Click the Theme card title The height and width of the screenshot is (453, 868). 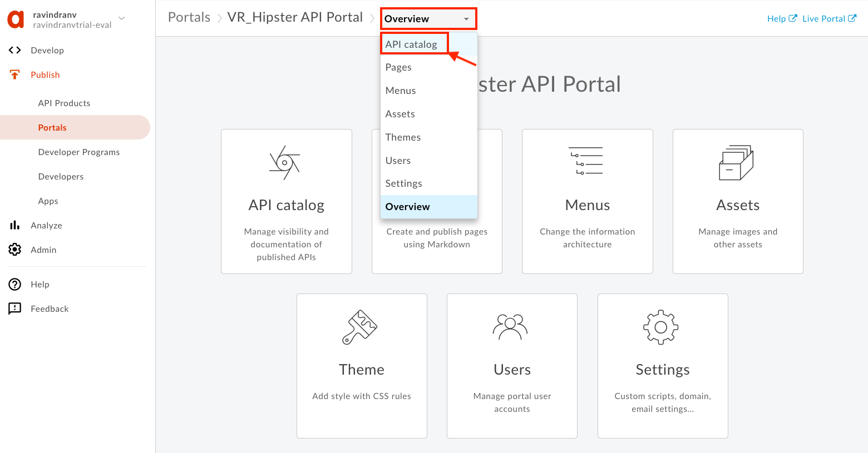[x=362, y=370]
